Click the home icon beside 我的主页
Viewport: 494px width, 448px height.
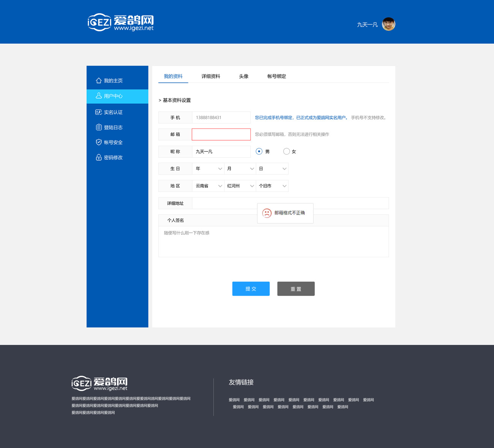[x=99, y=81]
